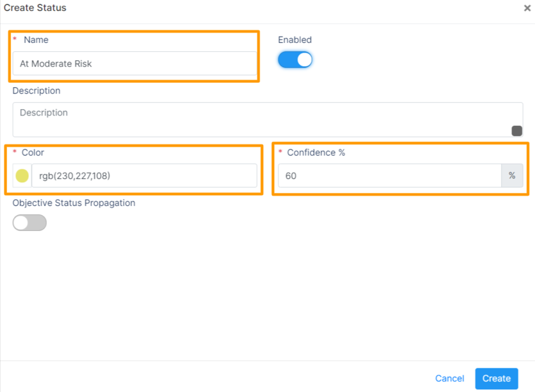Select the Confidence percentage input
Viewport: 535px width, 392px height.
pyautogui.click(x=389, y=176)
